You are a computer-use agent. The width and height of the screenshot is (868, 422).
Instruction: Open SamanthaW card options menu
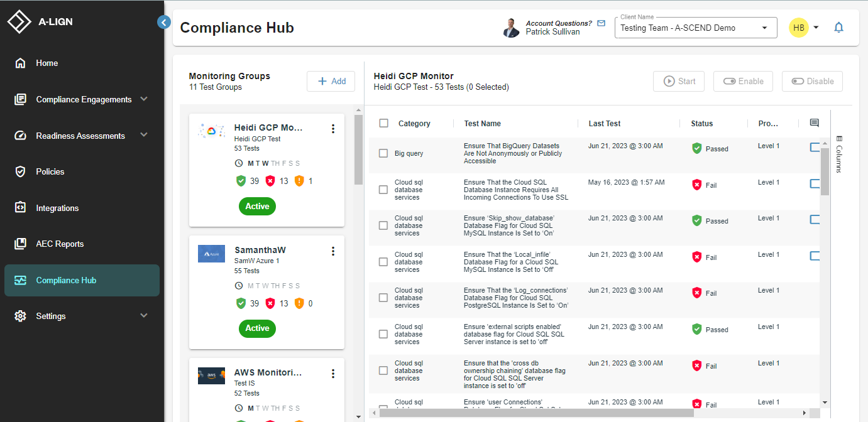point(333,251)
